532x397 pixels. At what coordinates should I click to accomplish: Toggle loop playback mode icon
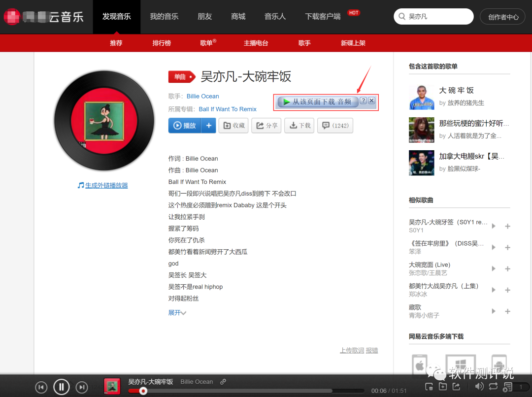click(x=493, y=386)
